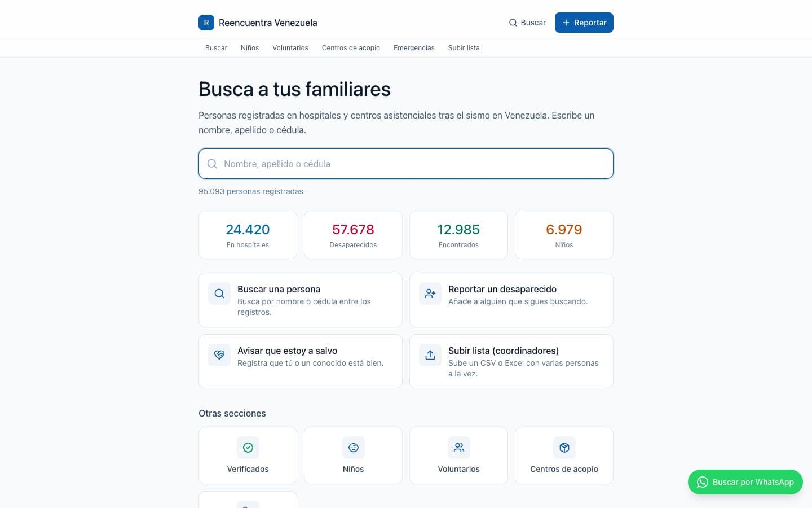Click the baby-face icon in Niños section
The width and height of the screenshot is (812, 508).
354,448
